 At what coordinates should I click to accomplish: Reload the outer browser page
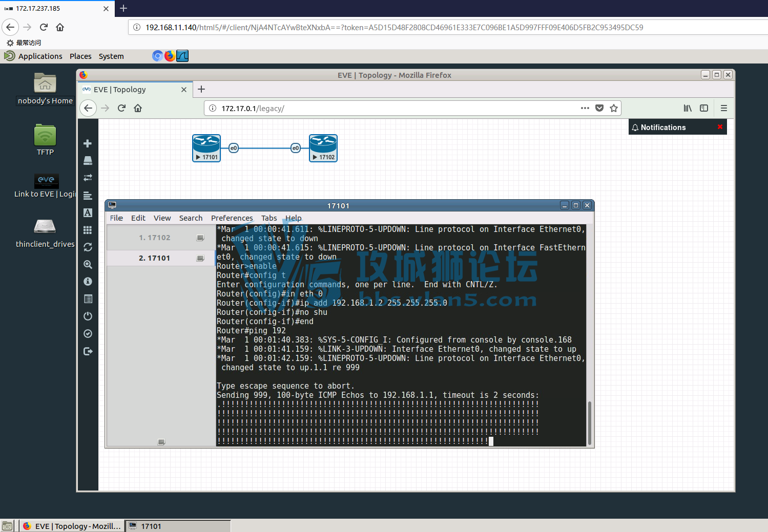coord(44,27)
